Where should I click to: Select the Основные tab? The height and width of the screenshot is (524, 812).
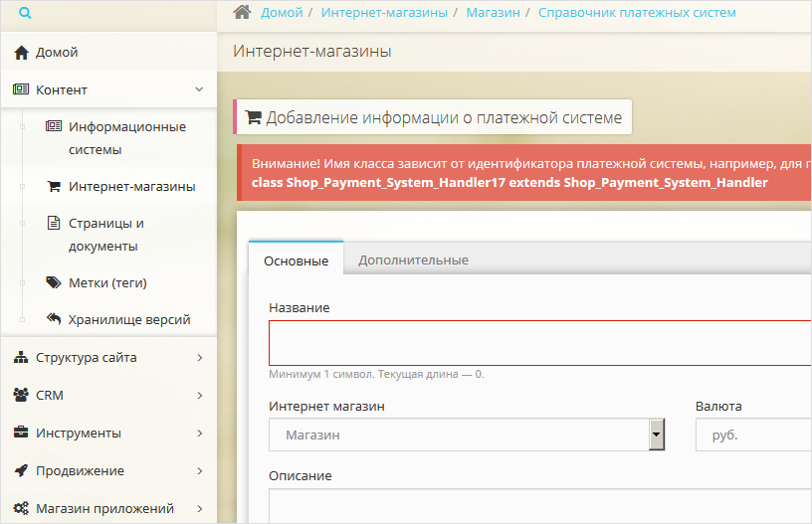(x=296, y=261)
